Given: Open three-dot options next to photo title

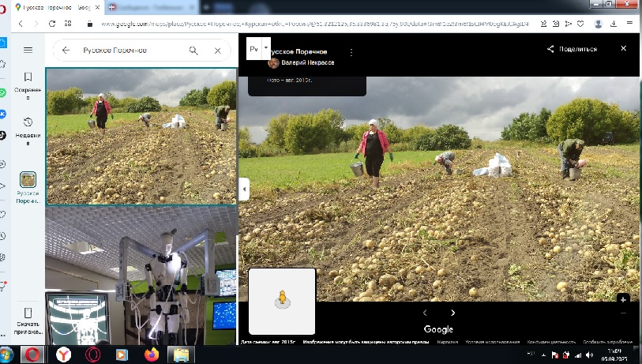Looking at the screenshot, I should point(351,52).
